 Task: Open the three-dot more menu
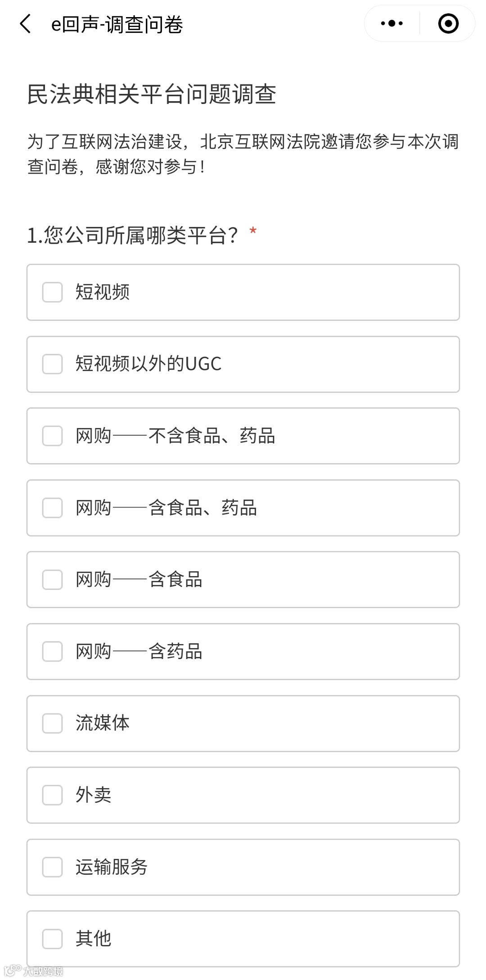click(x=391, y=23)
